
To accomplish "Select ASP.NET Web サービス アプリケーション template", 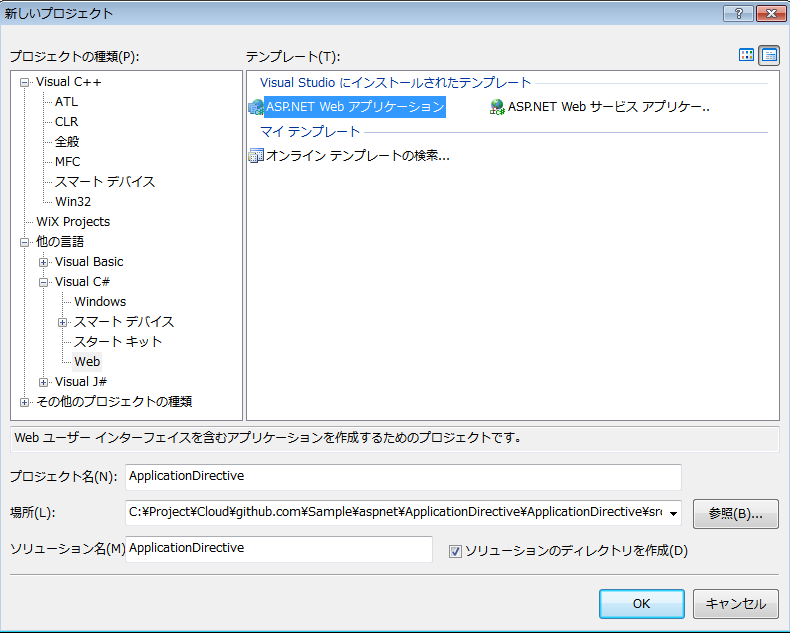I will coord(599,107).
